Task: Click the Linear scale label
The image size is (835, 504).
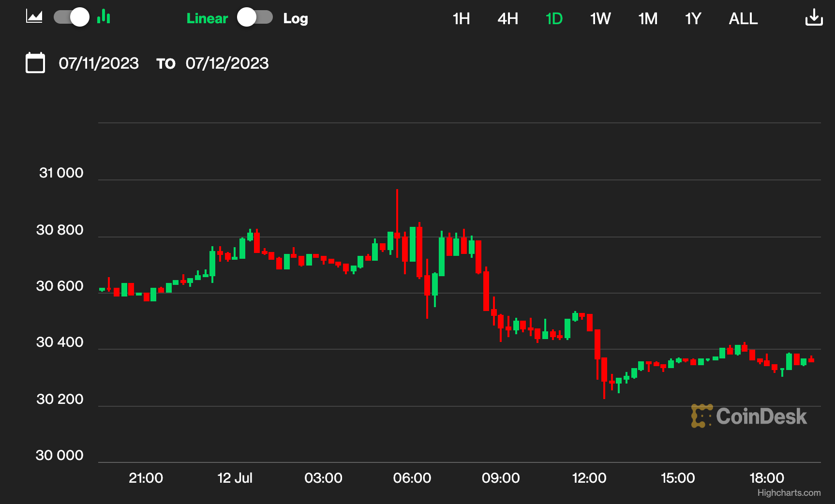Action: coord(207,18)
